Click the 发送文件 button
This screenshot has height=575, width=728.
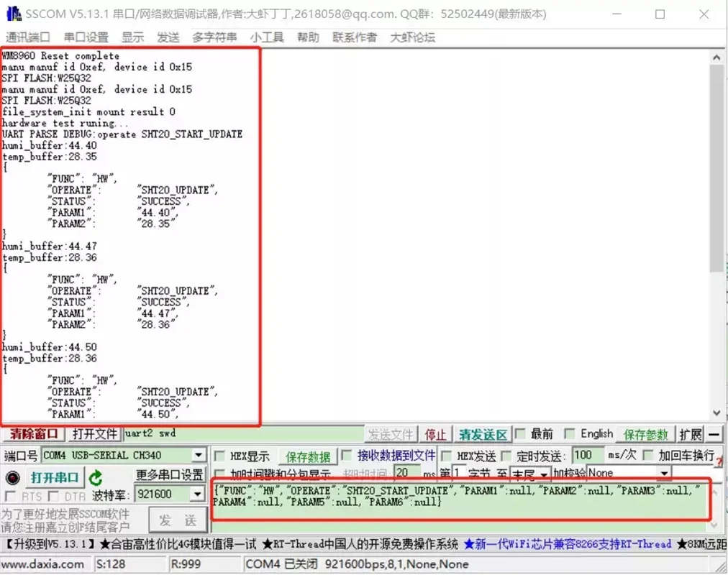(x=391, y=435)
